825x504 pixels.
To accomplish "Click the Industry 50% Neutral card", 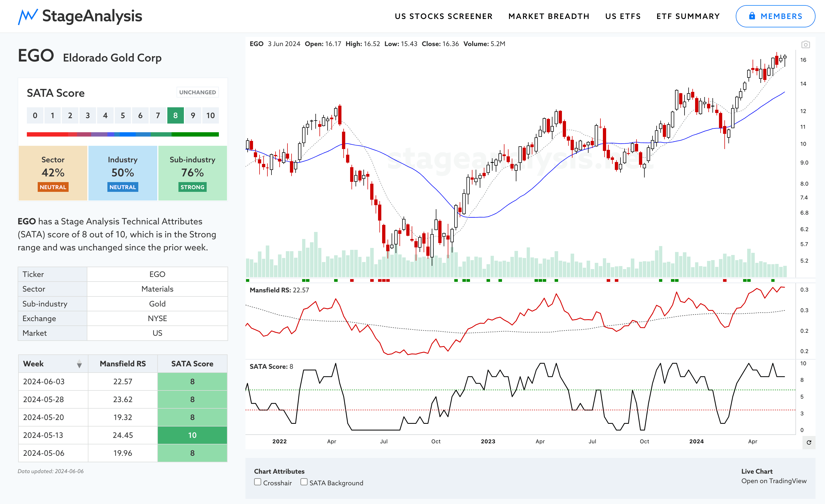I will point(123,173).
